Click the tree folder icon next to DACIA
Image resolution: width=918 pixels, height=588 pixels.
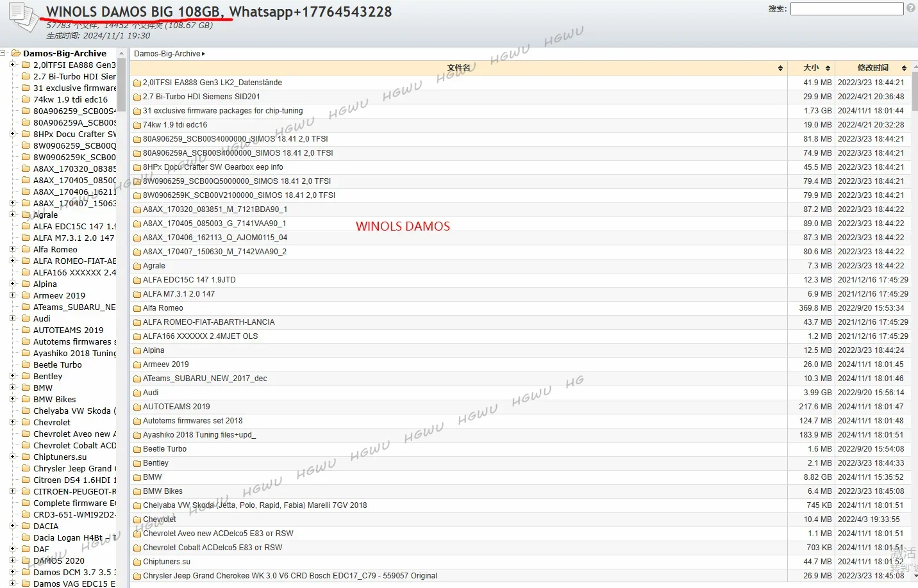(x=26, y=526)
